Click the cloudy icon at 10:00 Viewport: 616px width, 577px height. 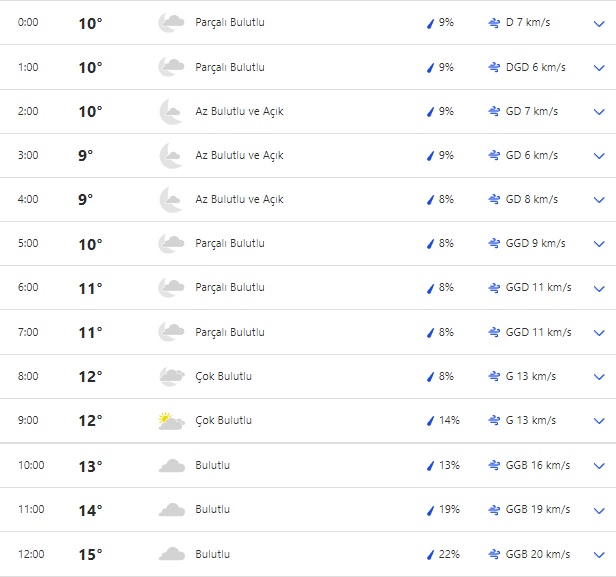click(171, 465)
